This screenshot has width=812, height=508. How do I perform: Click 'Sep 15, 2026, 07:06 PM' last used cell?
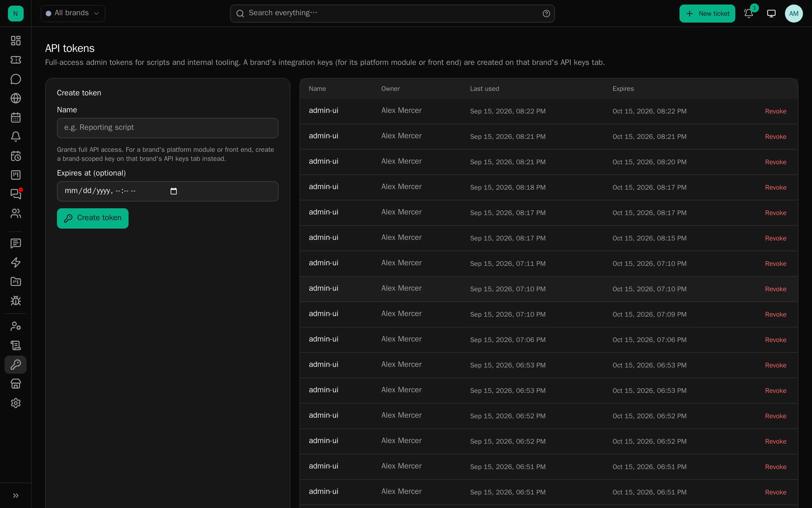pos(508,340)
